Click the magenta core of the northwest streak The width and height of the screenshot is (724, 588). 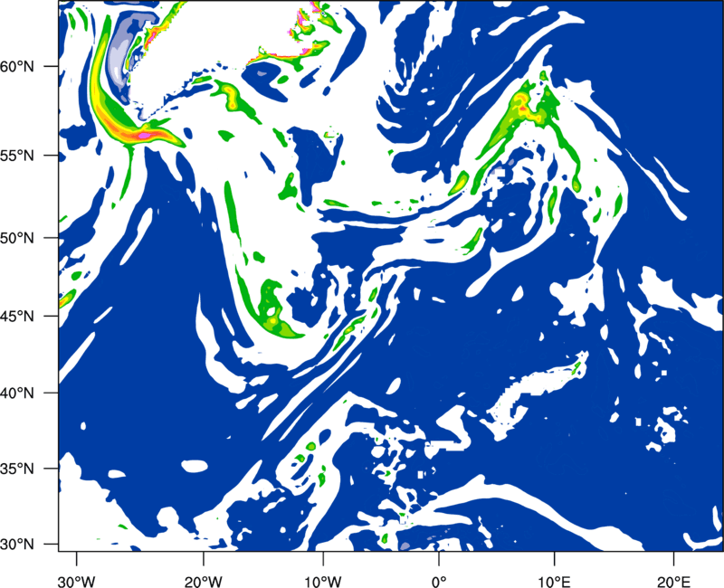[146, 135]
